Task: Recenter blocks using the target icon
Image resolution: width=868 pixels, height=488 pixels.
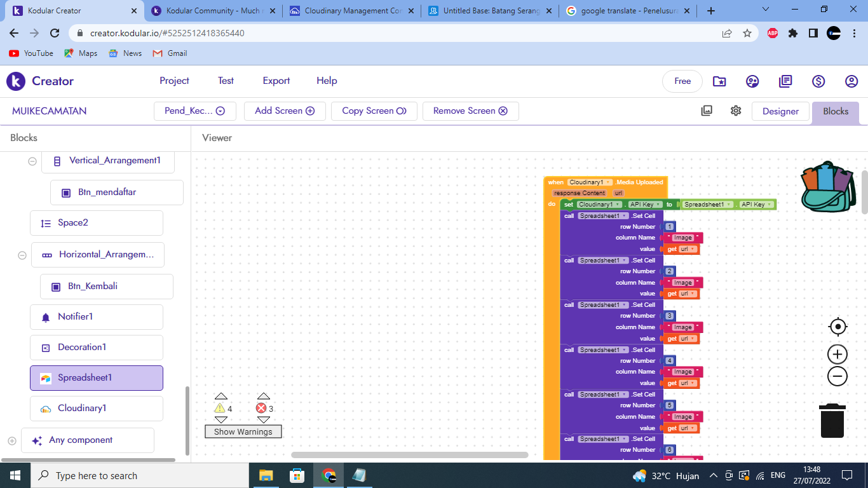Action: pos(837,326)
